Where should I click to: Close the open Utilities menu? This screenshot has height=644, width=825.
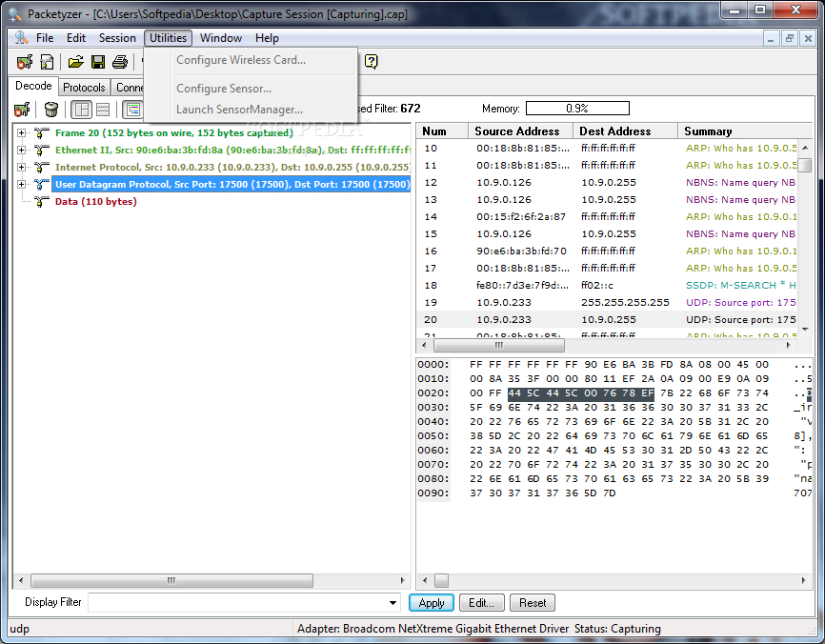pos(168,38)
